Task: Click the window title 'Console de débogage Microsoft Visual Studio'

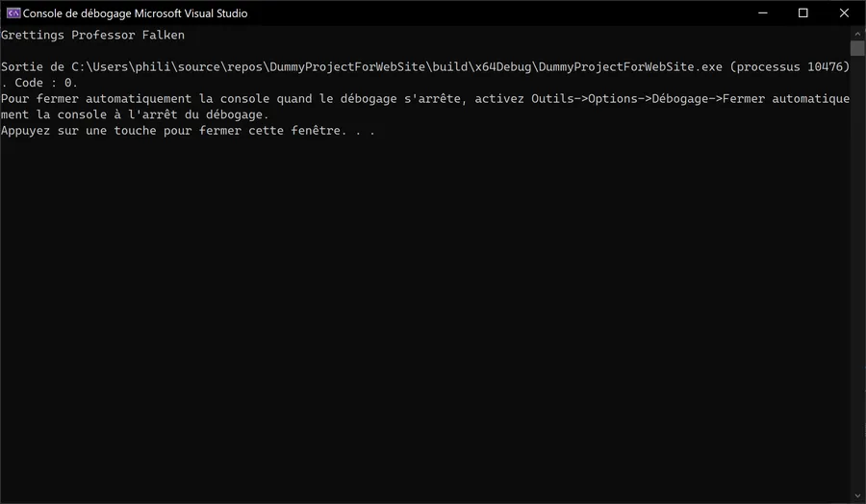Action: coord(136,13)
